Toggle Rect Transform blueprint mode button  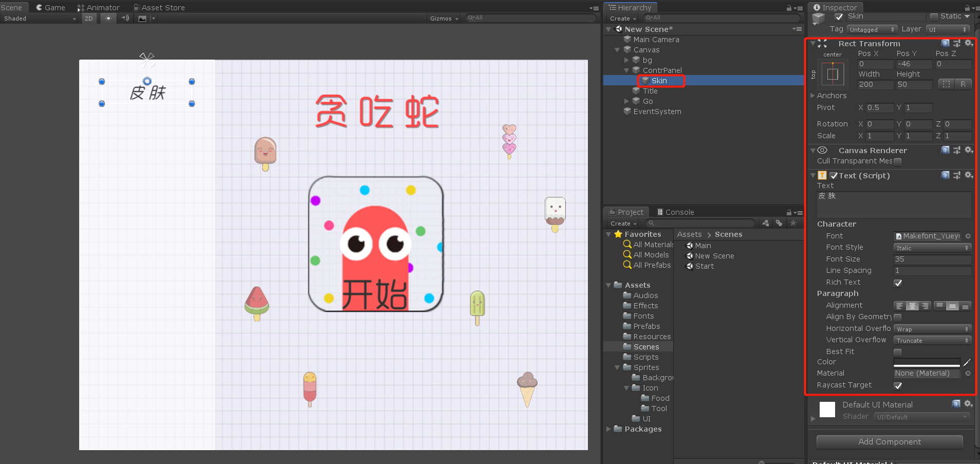coord(947,84)
